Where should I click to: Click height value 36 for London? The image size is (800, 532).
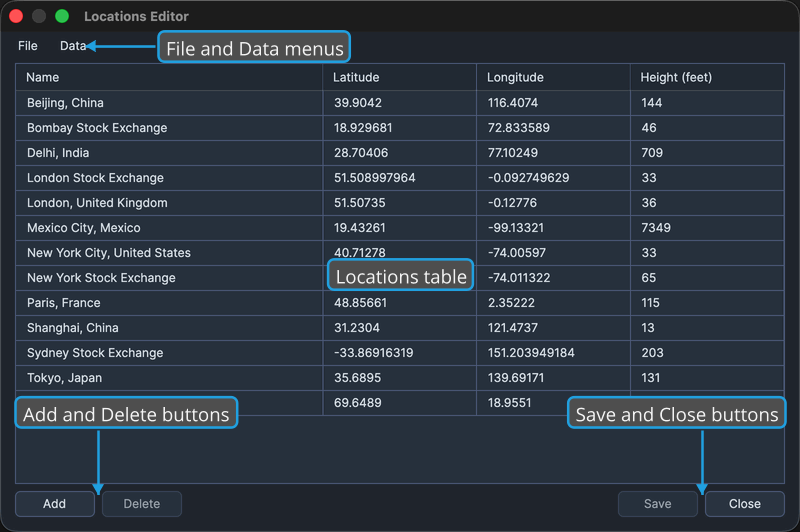click(x=649, y=203)
